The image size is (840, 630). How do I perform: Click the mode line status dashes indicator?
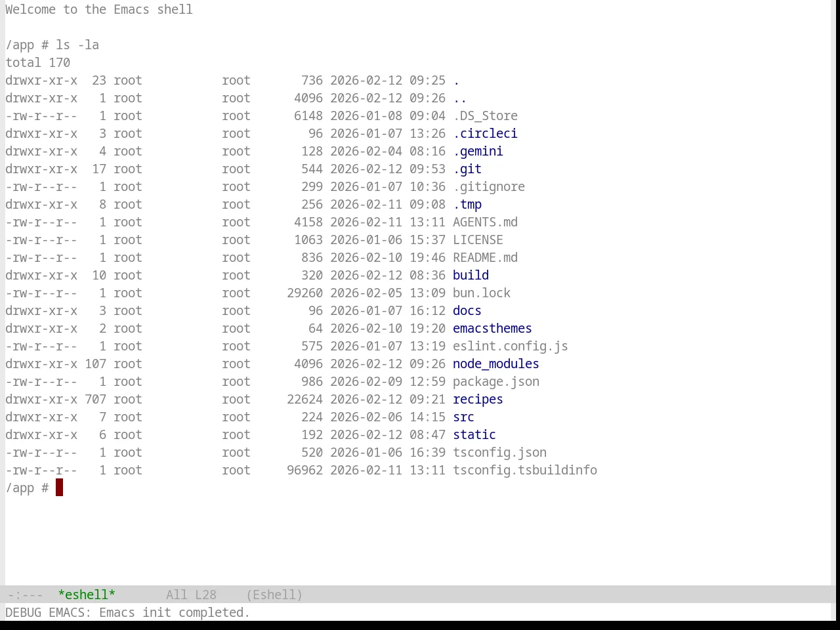point(26,595)
